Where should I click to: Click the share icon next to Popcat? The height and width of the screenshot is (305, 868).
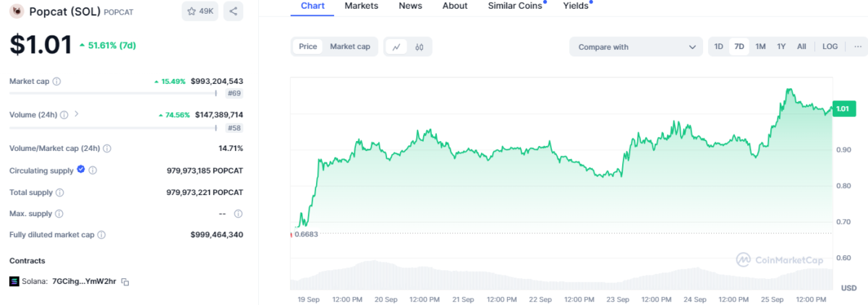233,12
